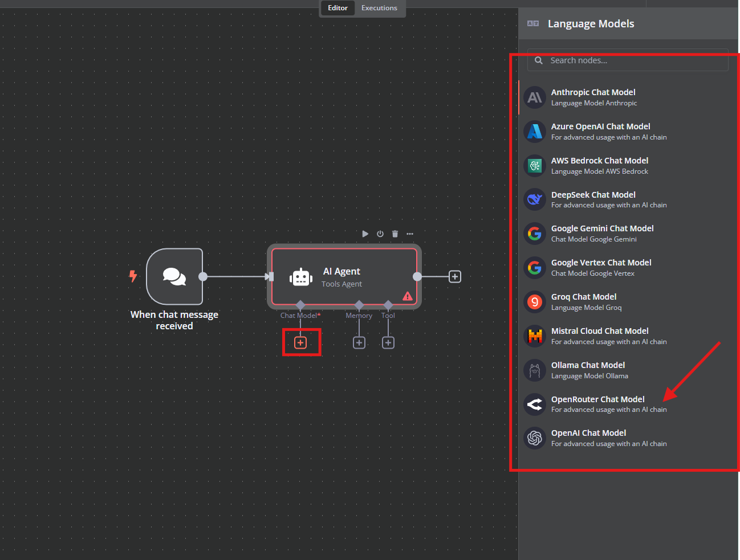Choose OpenRouter Chat Model entry
Image resolution: width=740 pixels, height=560 pixels.
628,404
